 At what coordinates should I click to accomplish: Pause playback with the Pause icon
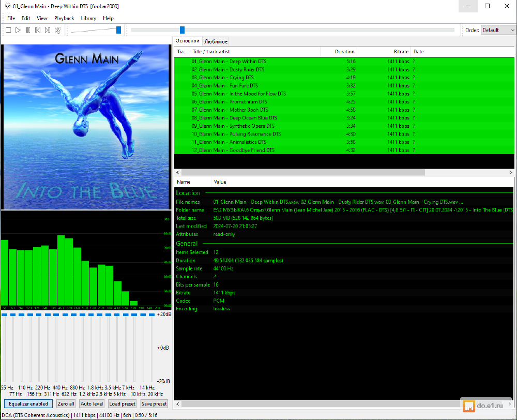pyautogui.click(x=28, y=30)
